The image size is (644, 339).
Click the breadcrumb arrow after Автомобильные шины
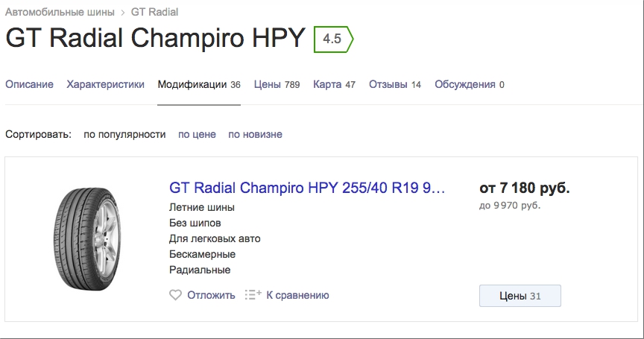(123, 13)
